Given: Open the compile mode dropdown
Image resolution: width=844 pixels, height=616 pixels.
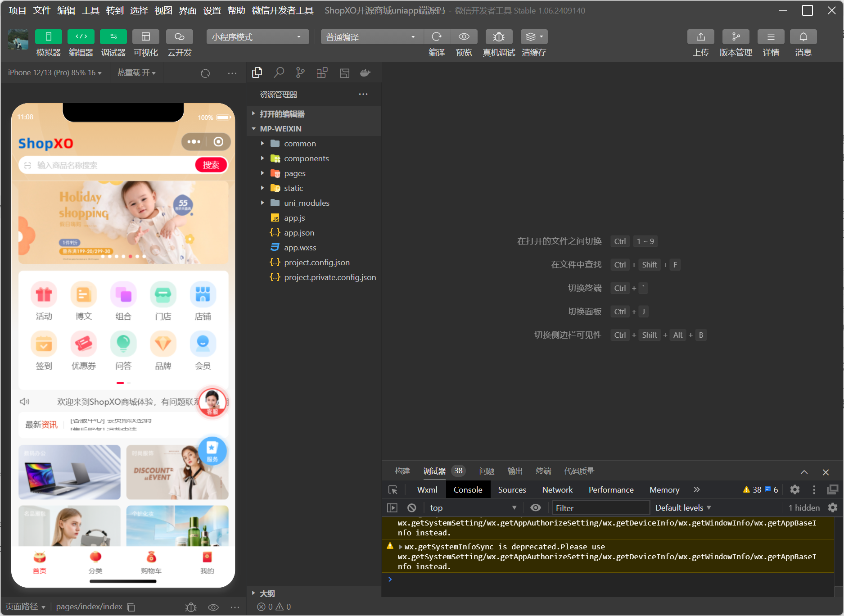Looking at the screenshot, I should (x=372, y=37).
